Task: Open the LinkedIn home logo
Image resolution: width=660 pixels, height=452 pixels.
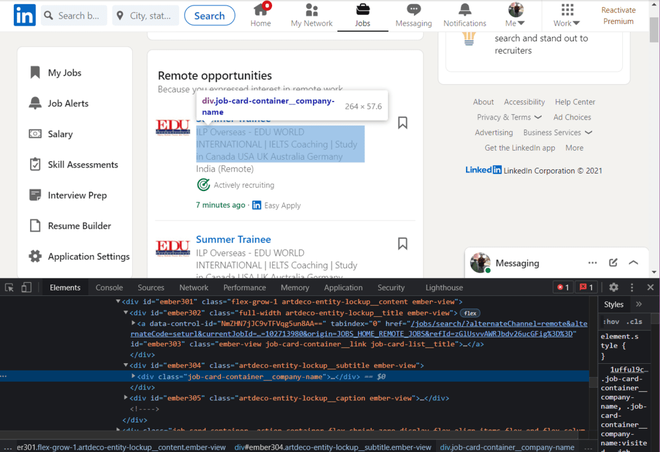Action: click(x=24, y=16)
